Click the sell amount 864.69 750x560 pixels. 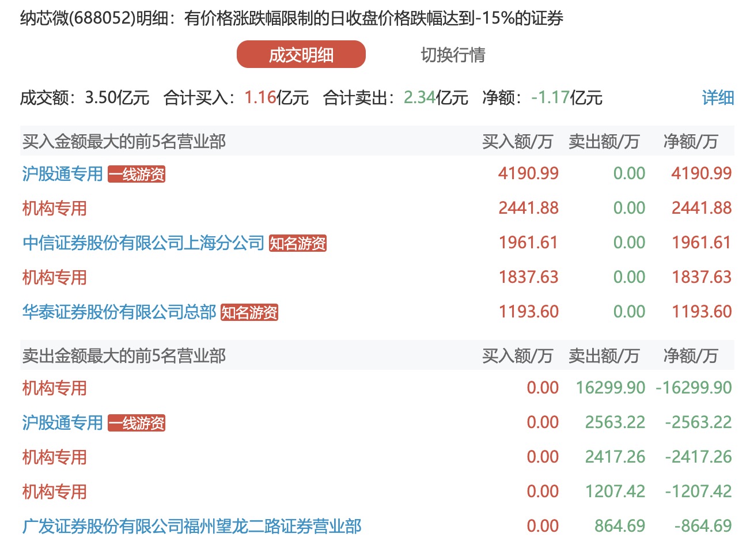pos(620,526)
